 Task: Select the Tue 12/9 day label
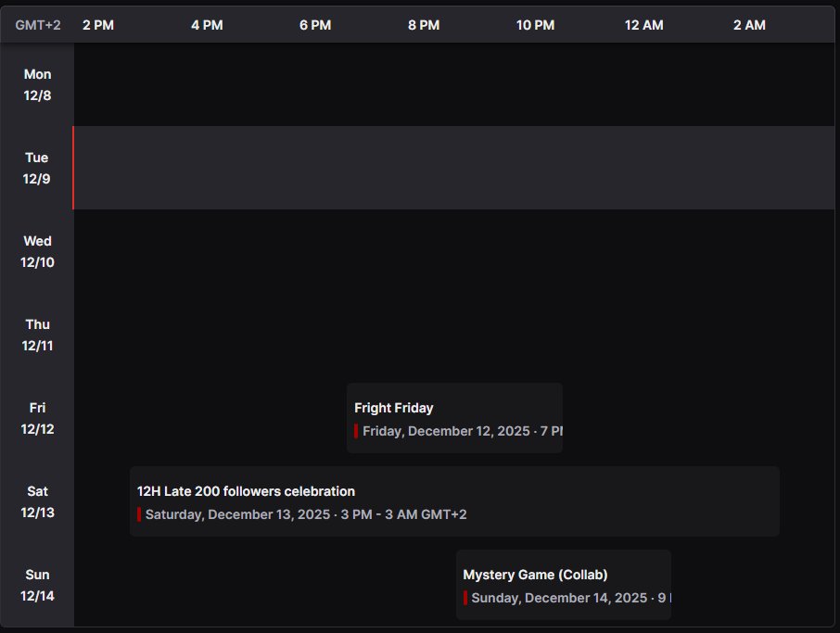tap(36, 168)
